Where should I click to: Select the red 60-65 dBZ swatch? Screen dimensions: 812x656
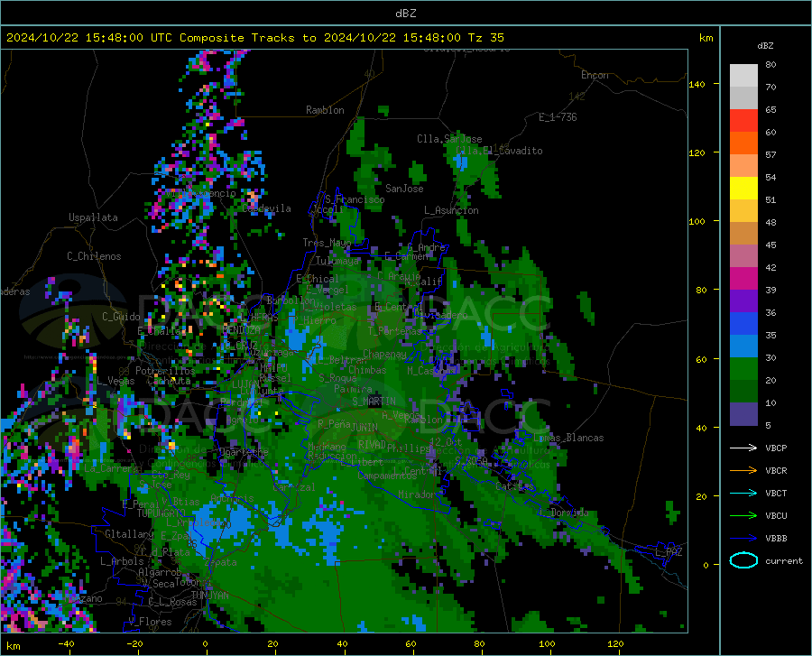[x=743, y=121]
